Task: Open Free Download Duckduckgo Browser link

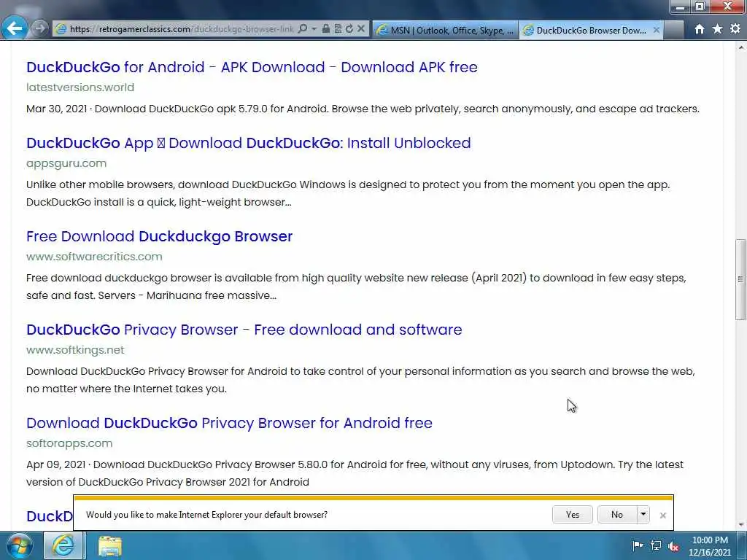Action: pyautogui.click(x=159, y=236)
